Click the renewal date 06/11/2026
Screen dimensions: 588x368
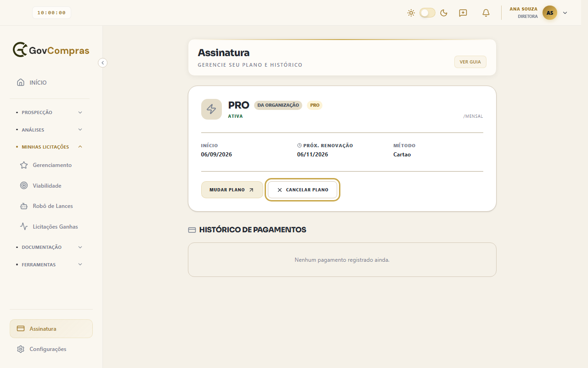[x=312, y=155]
